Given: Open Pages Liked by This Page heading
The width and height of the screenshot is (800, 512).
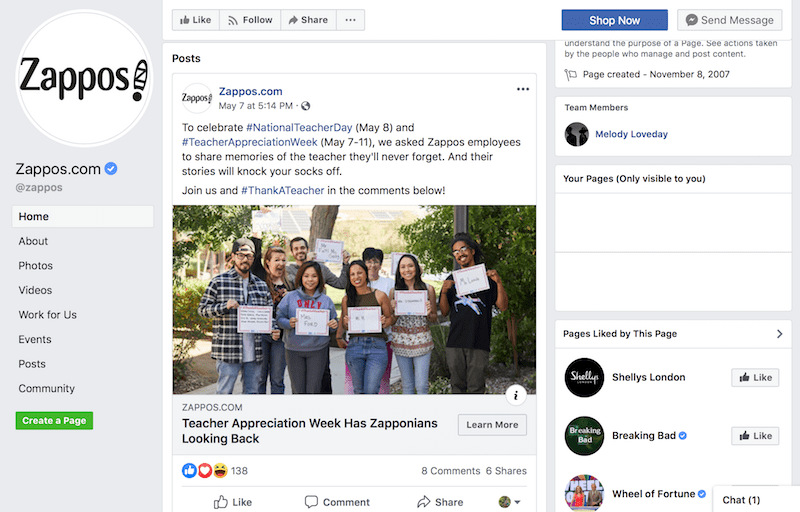Looking at the screenshot, I should tap(620, 334).
